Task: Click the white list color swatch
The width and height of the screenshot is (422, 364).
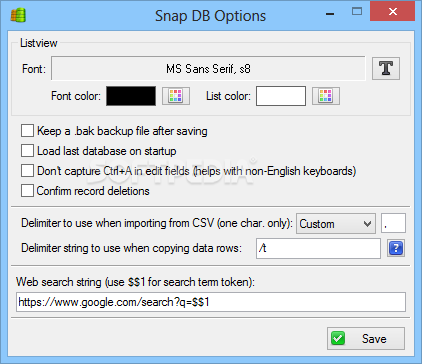Action: [x=281, y=96]
